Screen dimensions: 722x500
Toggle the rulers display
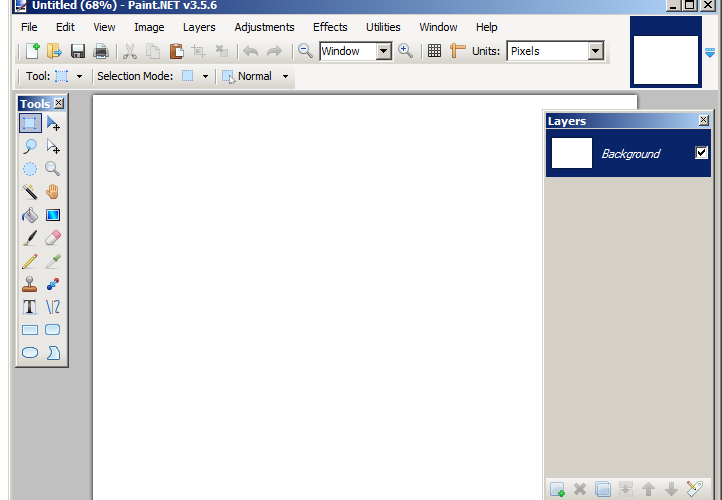pyautogui.click(x=457, y=51)
